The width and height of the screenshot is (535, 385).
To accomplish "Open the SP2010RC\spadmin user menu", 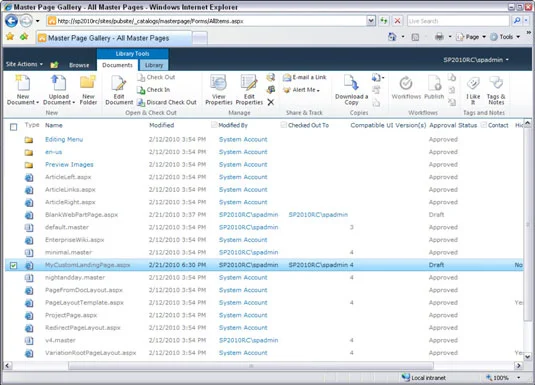I will click(476, 60).
